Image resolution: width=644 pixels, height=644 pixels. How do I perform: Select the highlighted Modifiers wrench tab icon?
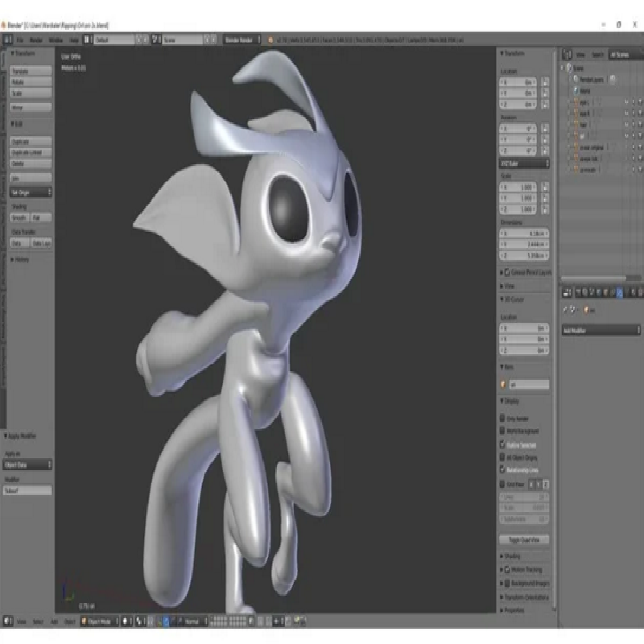[x=619, y=292]
